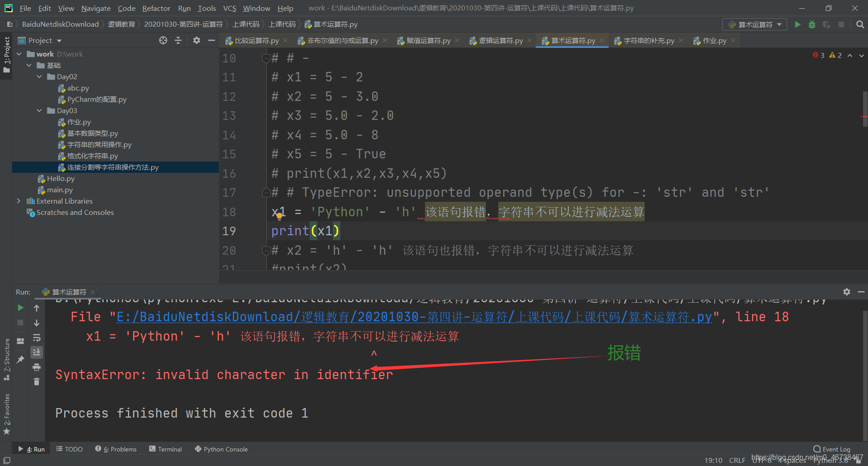Screen dimensions: 868x466
Task: Toggle scroll to end in Run console
Action: [37, 352]
